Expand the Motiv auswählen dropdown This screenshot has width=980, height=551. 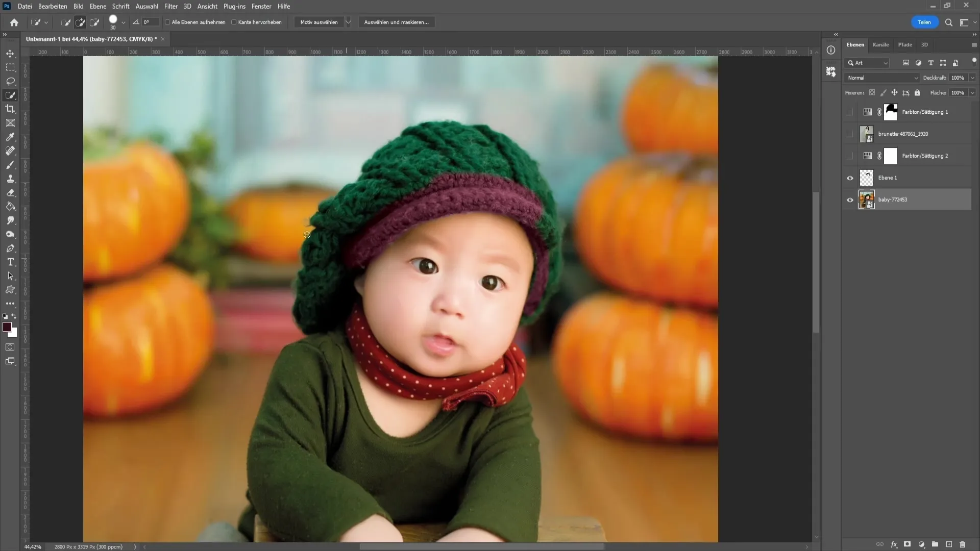point(349,22)
